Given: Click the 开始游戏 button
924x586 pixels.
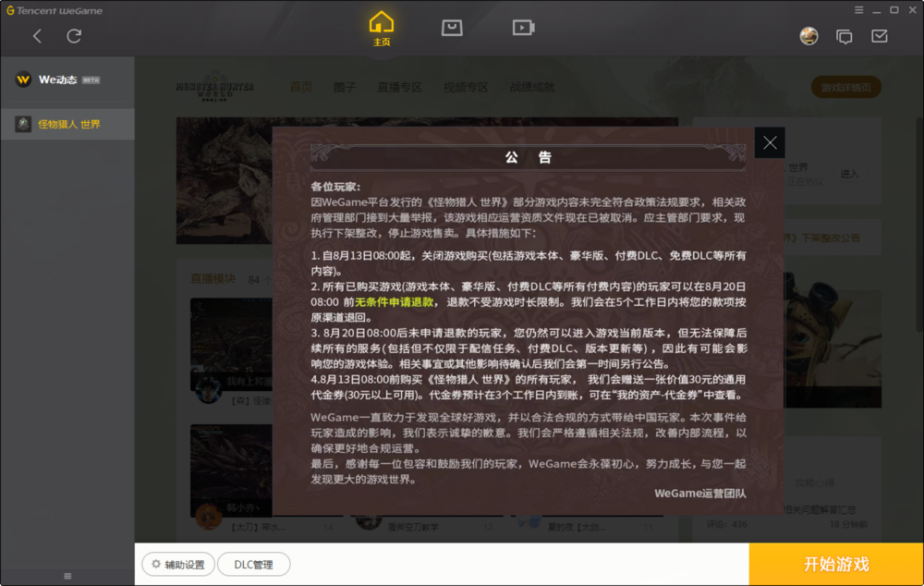Looking at the screenshot, I should [x=834, y=564].
